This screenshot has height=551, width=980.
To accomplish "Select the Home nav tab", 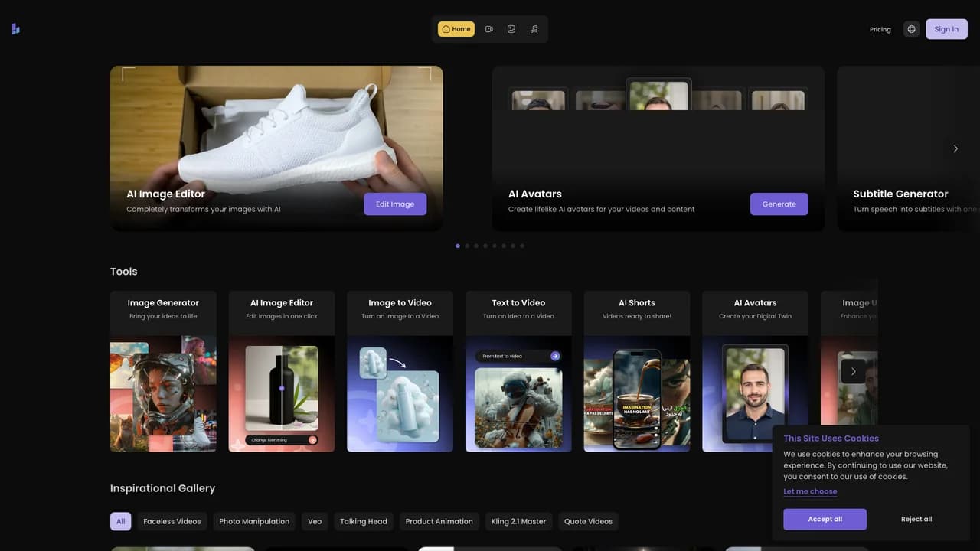I will pos(456,29).
